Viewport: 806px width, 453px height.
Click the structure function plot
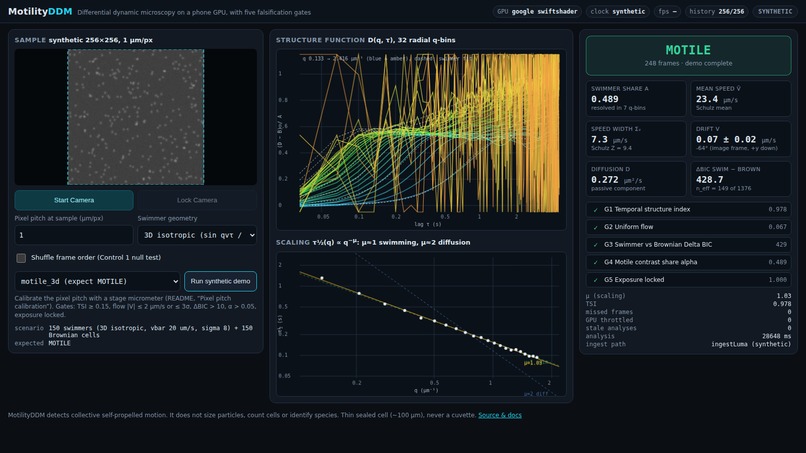(x=421, y=139)
